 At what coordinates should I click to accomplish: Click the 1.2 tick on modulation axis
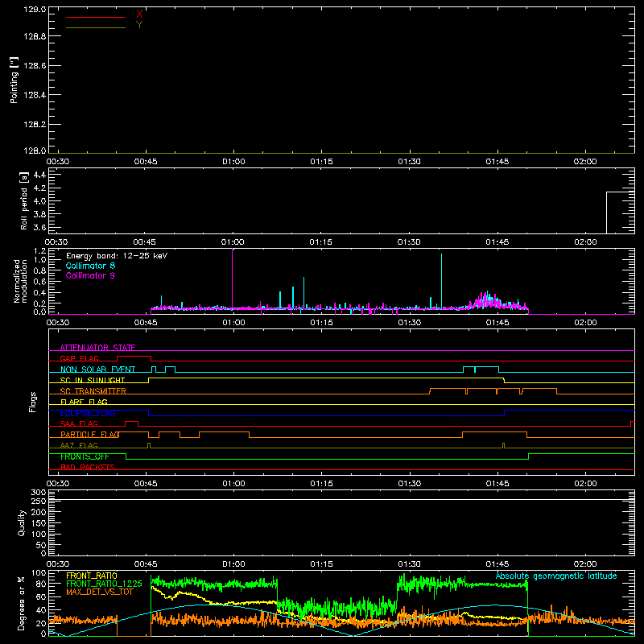coord(39,250)
